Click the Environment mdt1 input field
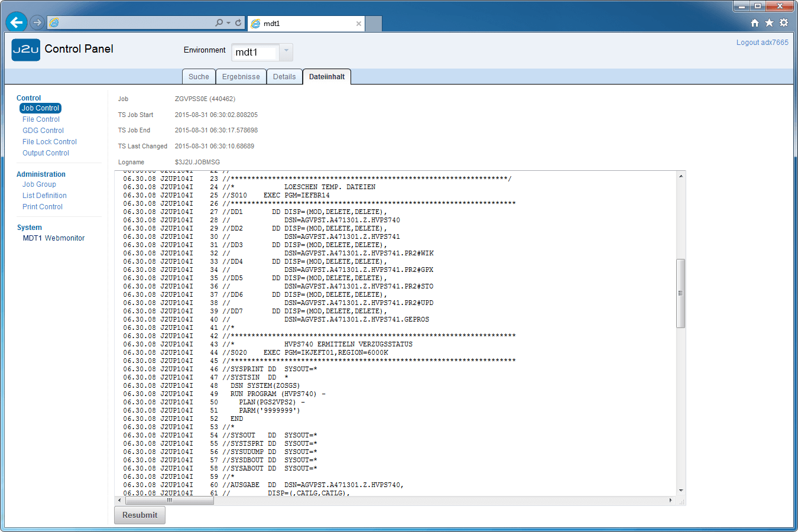798x532 pixels. (x=255, y=53)
